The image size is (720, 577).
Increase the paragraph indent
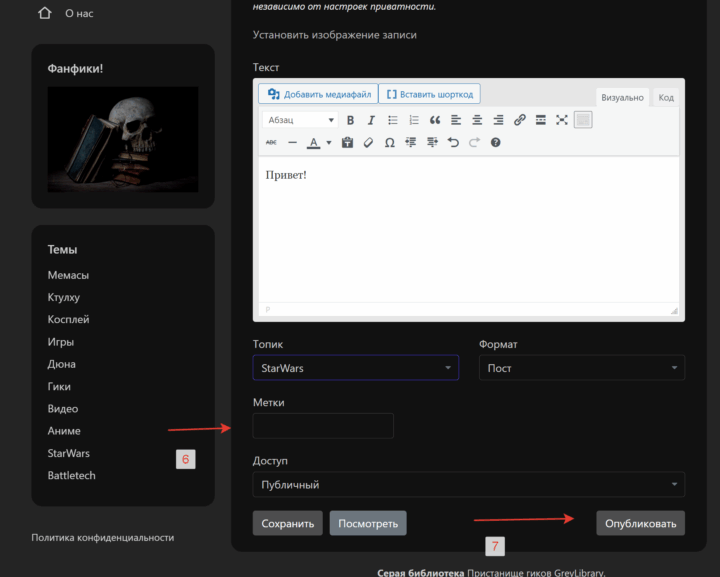coord(432,142)
